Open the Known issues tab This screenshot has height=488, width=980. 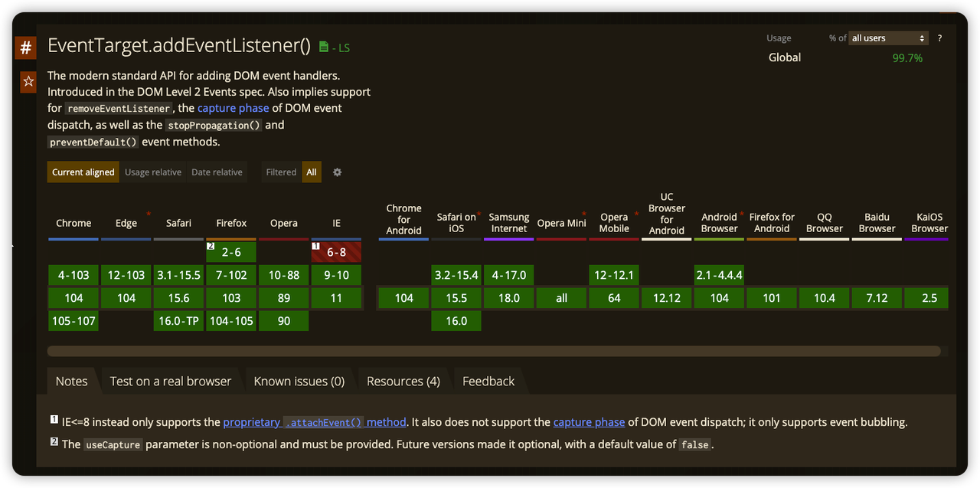point(298,381)
